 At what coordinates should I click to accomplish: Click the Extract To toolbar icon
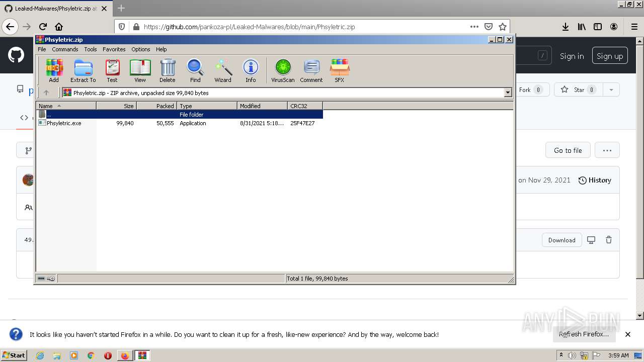pyautogui.click(x=83, y=70)
